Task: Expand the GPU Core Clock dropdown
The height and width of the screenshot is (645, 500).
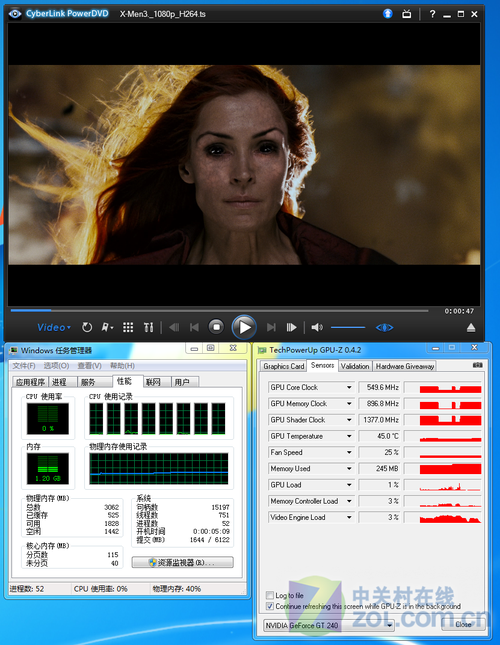Action: (x=349, y=387)
